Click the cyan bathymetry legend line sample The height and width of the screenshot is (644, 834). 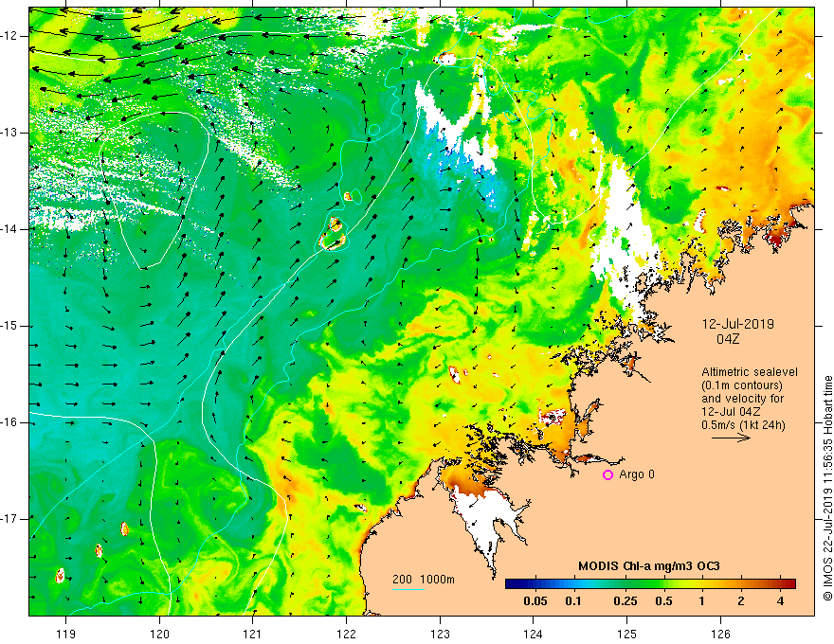tap(408, 589)
